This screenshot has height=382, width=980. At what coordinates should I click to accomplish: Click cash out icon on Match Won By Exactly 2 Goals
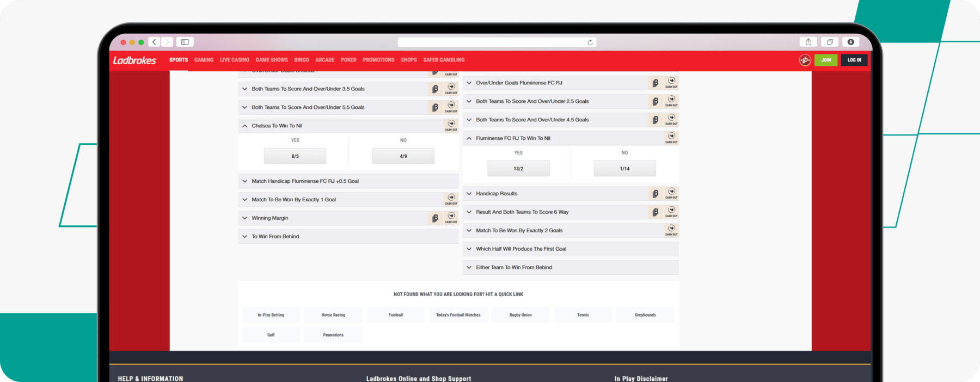[x=671, y=230]
